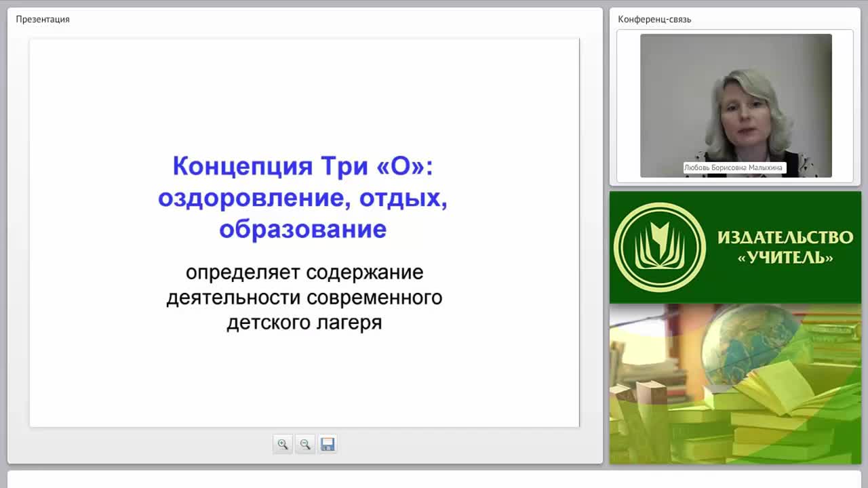The image size is (868, 488).
Task: Click the slide line детского лагеря
Action: [304, 323]
